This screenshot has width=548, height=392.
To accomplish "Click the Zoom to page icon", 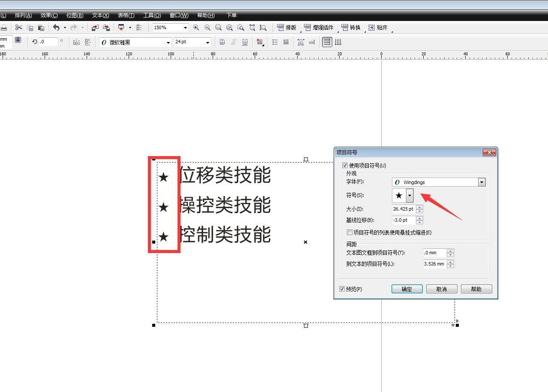I will click(x=241, y=27).
